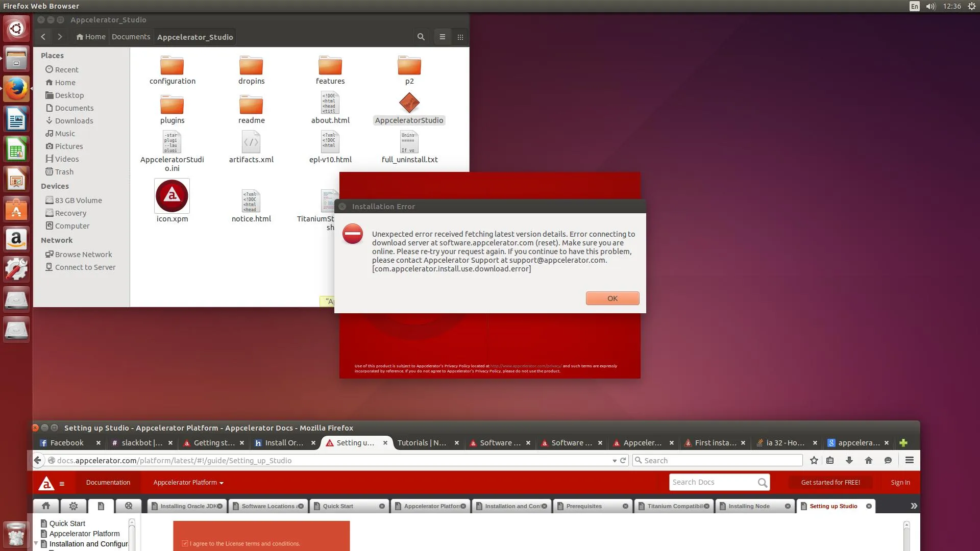Switch to the Facebook browser tab

tap(66, 443)
